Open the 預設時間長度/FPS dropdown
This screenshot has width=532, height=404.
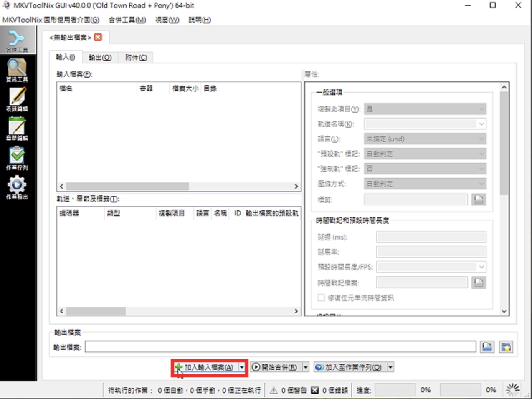[x=431, y=267]
